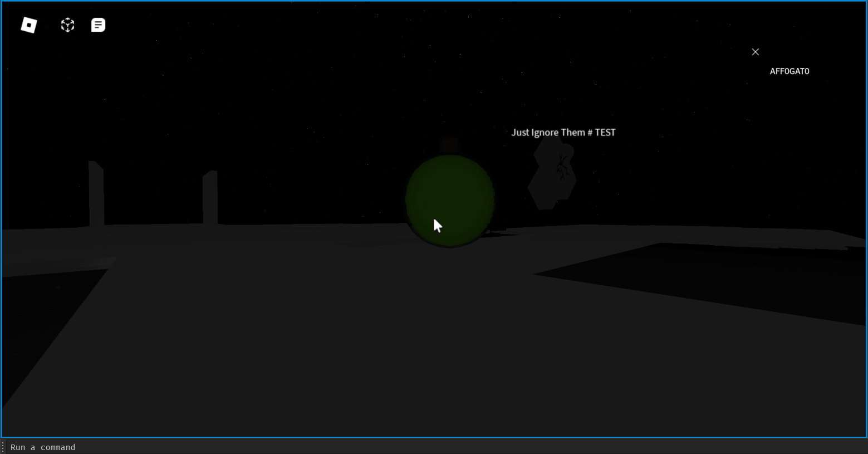Screen dimensions: 868x454
Task: Click the small orange cap atop the sphere
Action: coord(449,145)
